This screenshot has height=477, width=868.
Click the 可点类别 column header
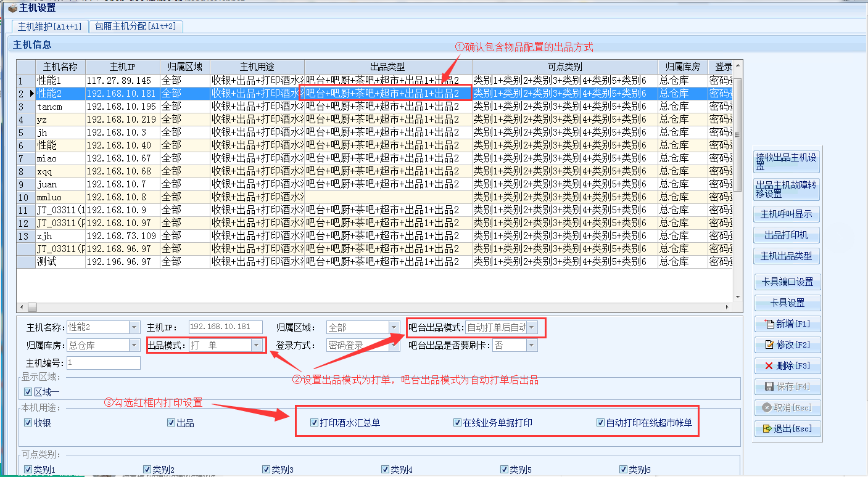(564, 67)
